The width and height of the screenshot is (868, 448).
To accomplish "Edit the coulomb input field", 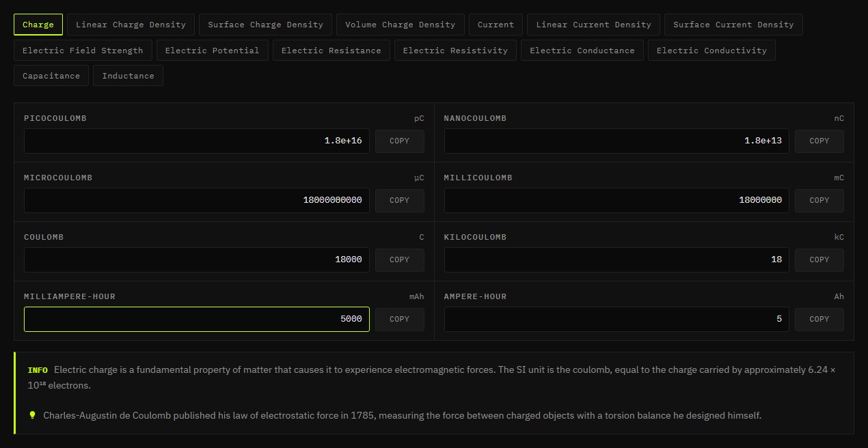I will click(197, 260).
